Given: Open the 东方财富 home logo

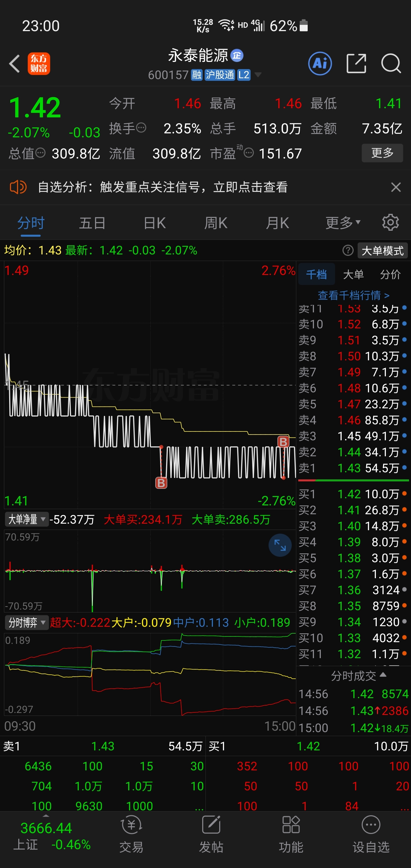Looking at the screenshot, I should (39, 63).
